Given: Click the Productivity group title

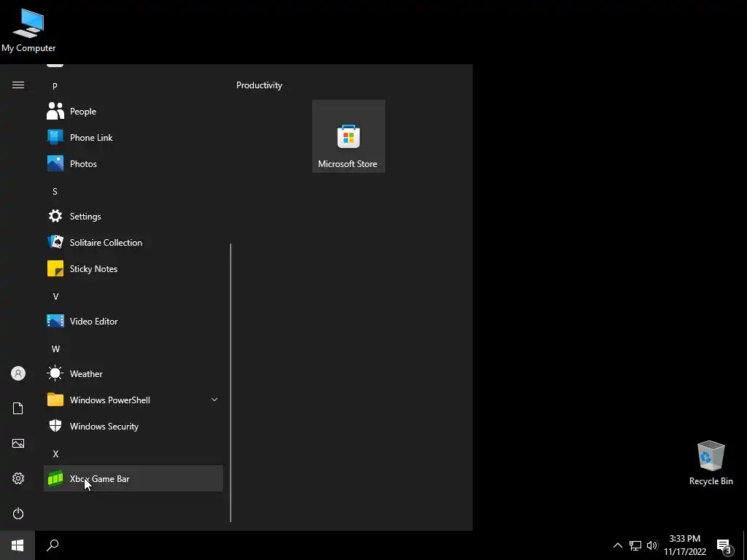Looking at the screenshot, I should click(x=259, y=85).
